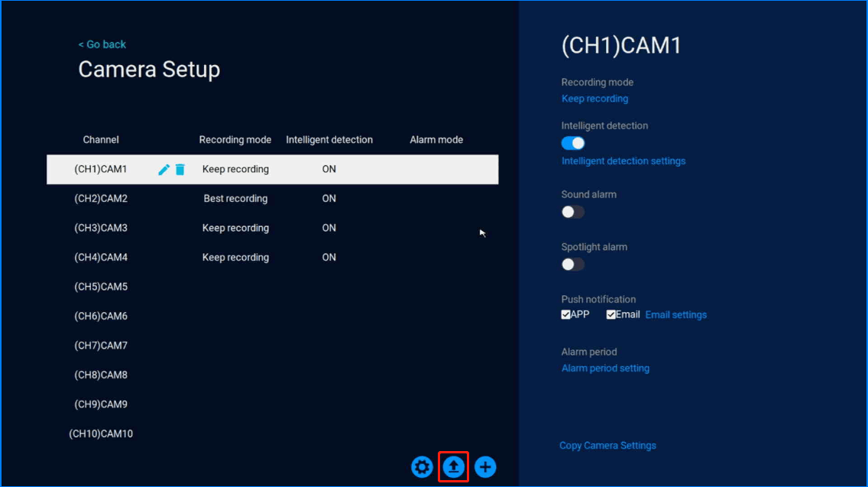
Task: Open the Keep recording mode selector
Action: [594, 99]
